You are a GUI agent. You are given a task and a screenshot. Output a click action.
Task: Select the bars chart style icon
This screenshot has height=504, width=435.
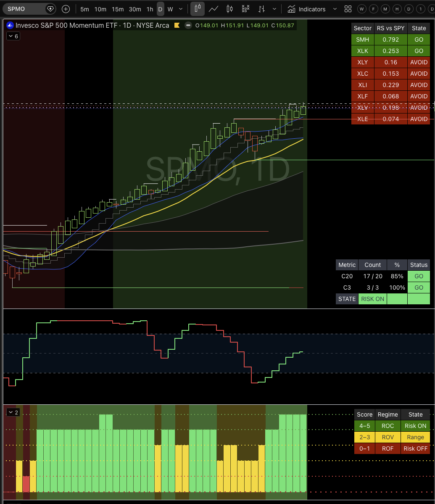(261, 9)
